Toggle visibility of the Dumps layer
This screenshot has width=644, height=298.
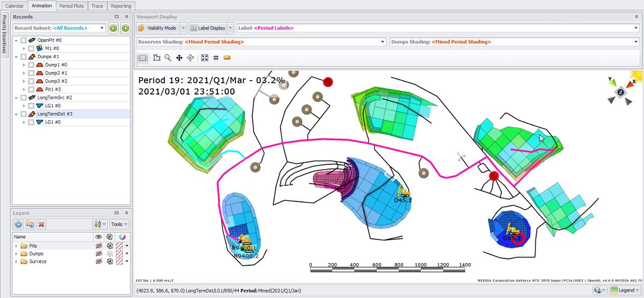[x=98, y=253]
